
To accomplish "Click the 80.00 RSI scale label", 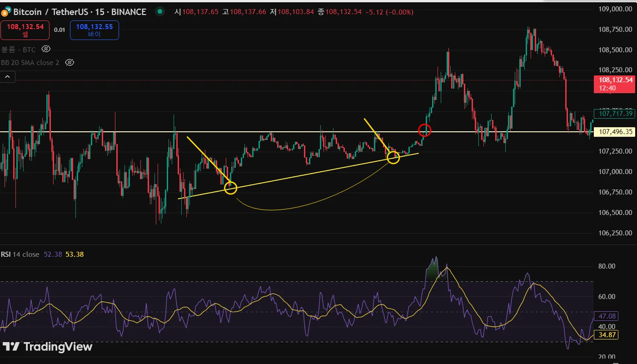I will coord(608,266).
